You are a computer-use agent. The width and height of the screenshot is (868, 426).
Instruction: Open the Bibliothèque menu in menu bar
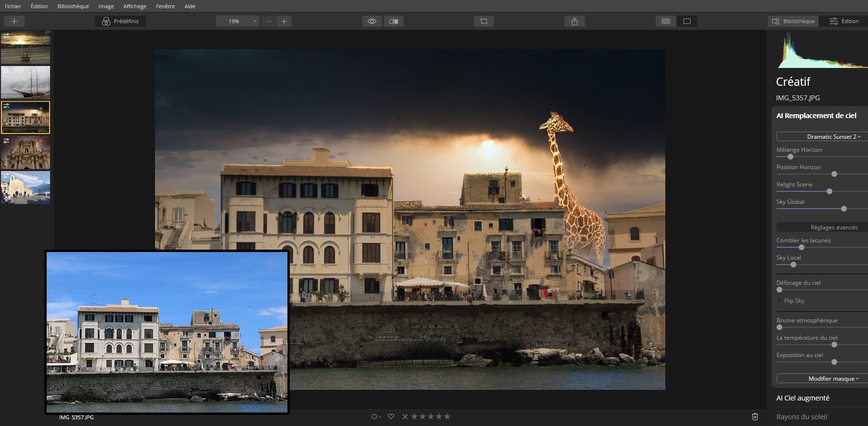[73, 6]
